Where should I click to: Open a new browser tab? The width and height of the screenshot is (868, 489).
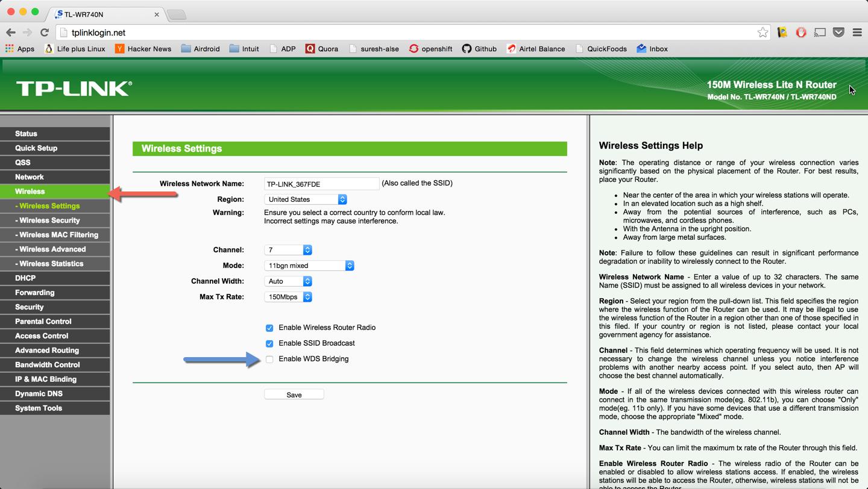(177, 14)
